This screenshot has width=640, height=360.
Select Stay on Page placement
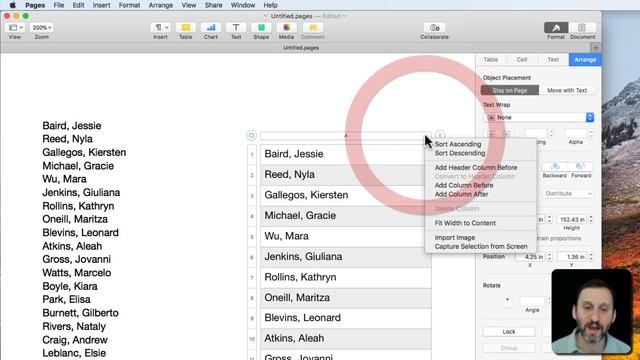(x=510, y=90)
